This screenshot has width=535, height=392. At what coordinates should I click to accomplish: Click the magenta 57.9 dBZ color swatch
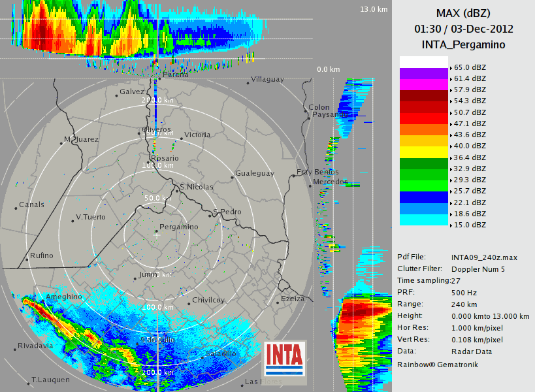click(x=423, y=85)
